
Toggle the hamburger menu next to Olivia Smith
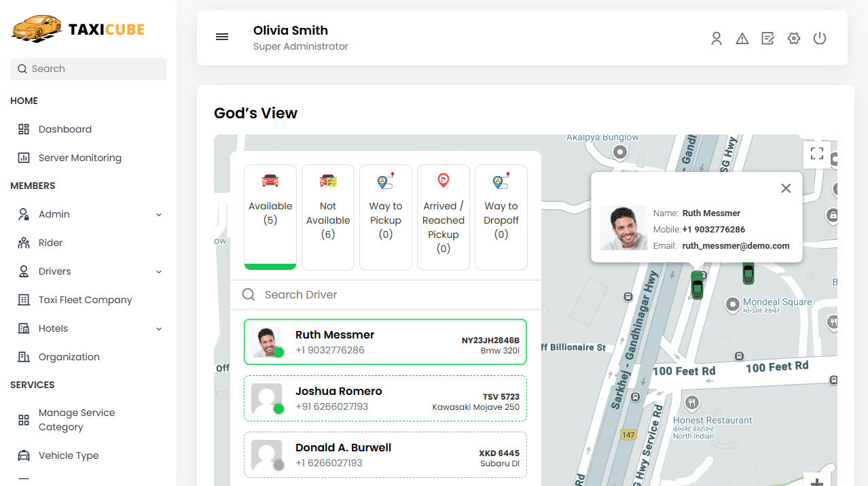[x=221, y=37]
